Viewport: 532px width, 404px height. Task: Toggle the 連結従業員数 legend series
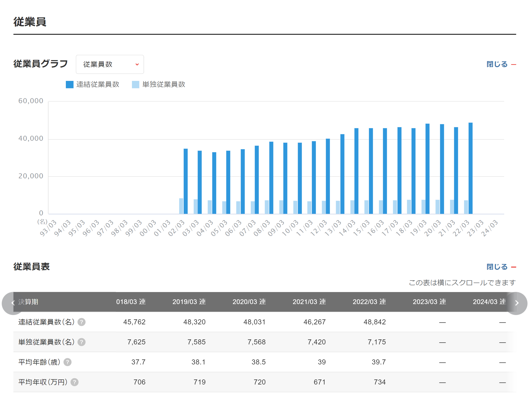tap(92, 84)
